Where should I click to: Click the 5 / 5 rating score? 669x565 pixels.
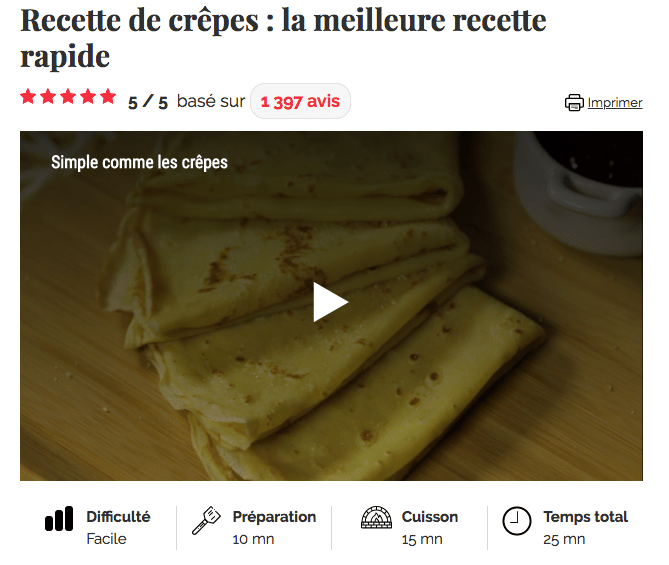(x=148, y=102)
